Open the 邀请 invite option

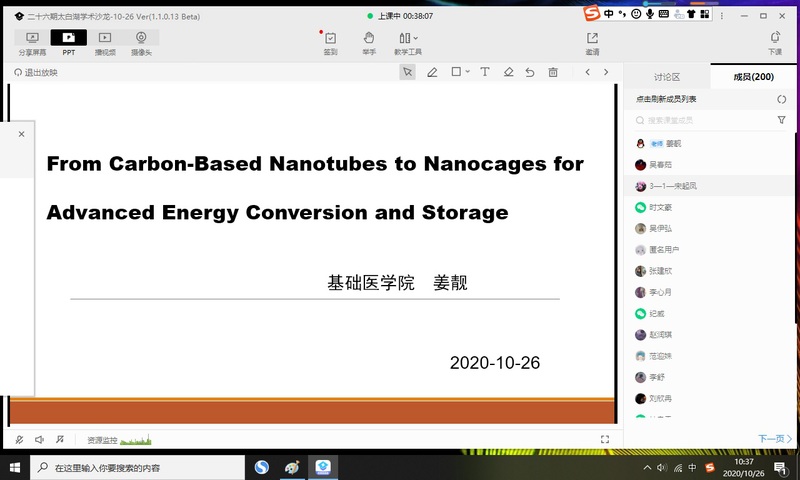[x=592, y=42]
